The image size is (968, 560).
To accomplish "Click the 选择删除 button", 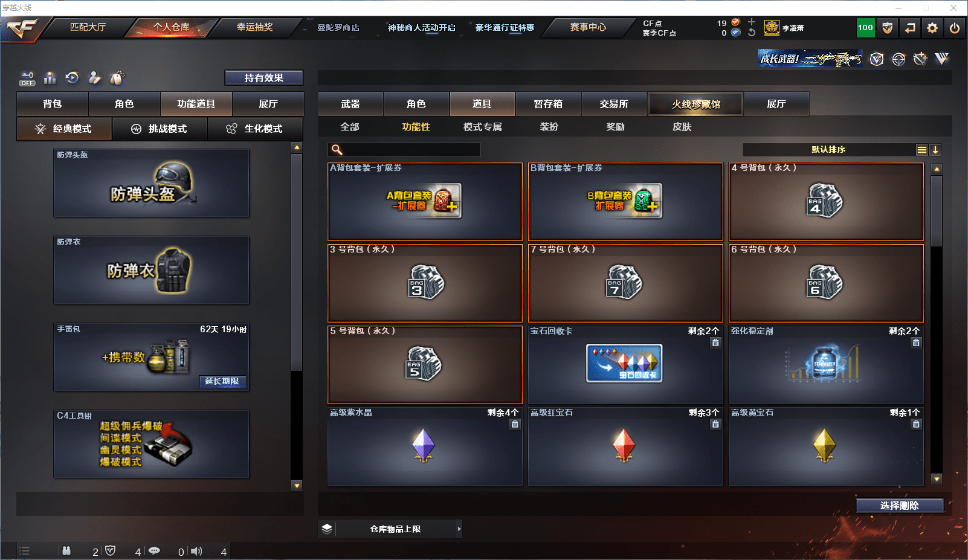I will [900, 505].
